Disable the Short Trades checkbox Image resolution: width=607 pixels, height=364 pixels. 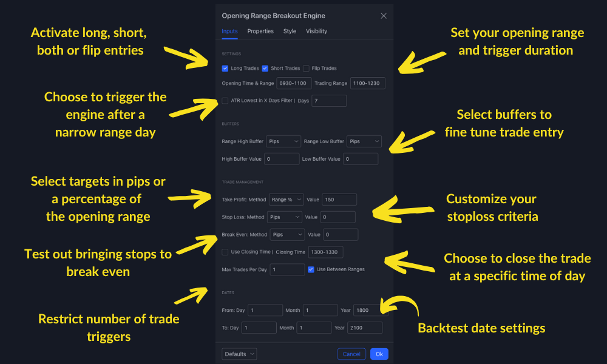[265, 69]
